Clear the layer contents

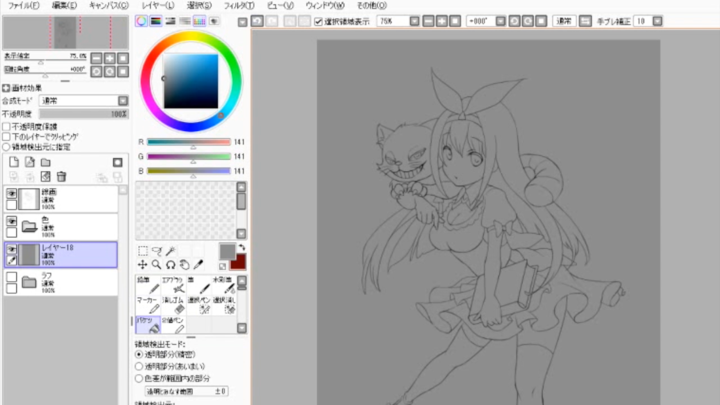[45, 176]
